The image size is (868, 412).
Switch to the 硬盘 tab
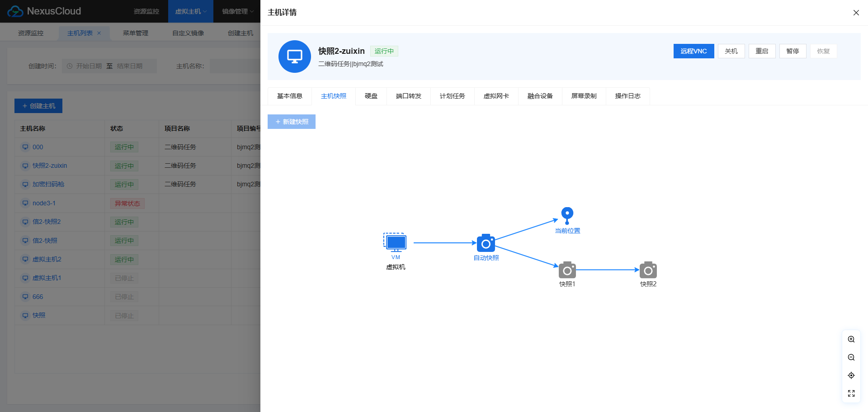coord(371,96)
